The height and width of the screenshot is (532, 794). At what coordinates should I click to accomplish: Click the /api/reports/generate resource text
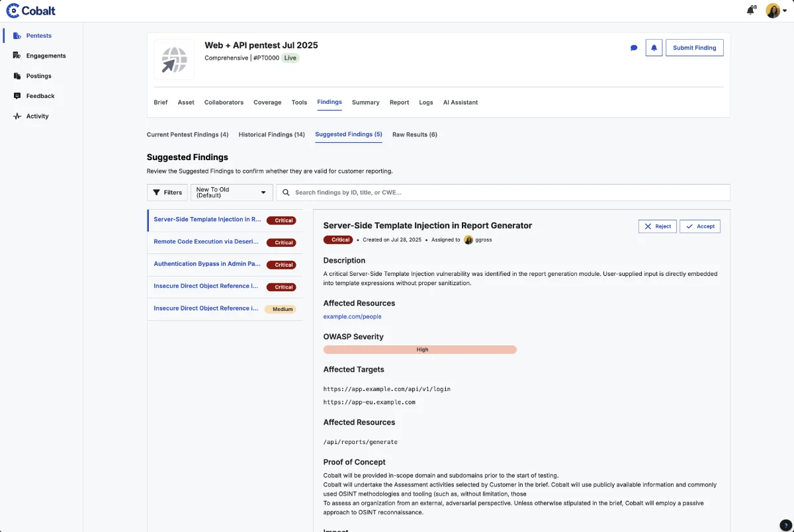point(361,442)
